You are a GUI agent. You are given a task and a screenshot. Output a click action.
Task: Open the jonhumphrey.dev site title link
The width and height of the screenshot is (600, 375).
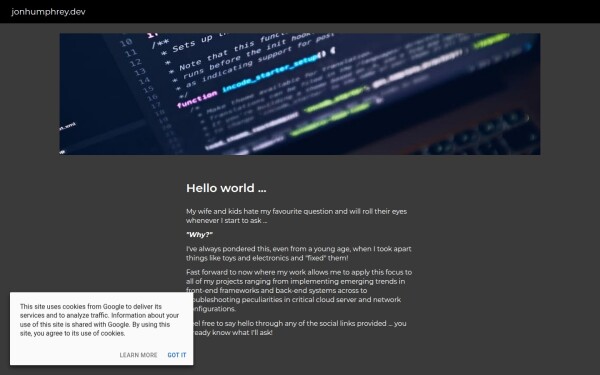pos(48,12)
